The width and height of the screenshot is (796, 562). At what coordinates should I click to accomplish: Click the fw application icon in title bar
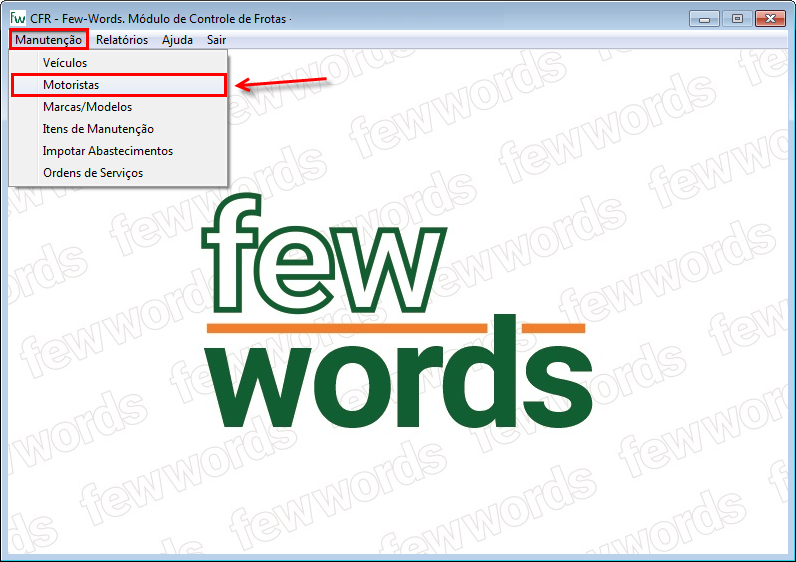click(18, 18)
